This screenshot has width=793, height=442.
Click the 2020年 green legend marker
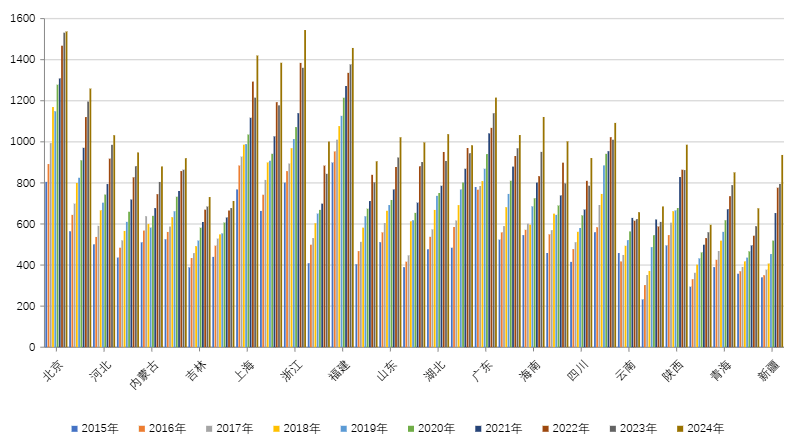(414, 428)
